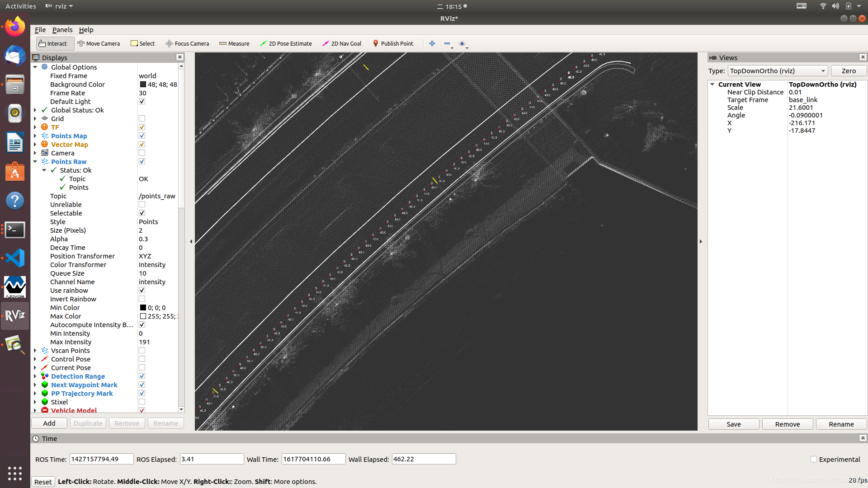Screen dimensions: 868x488
Task: Collapse the Global Options section
Action: (35, 67)
